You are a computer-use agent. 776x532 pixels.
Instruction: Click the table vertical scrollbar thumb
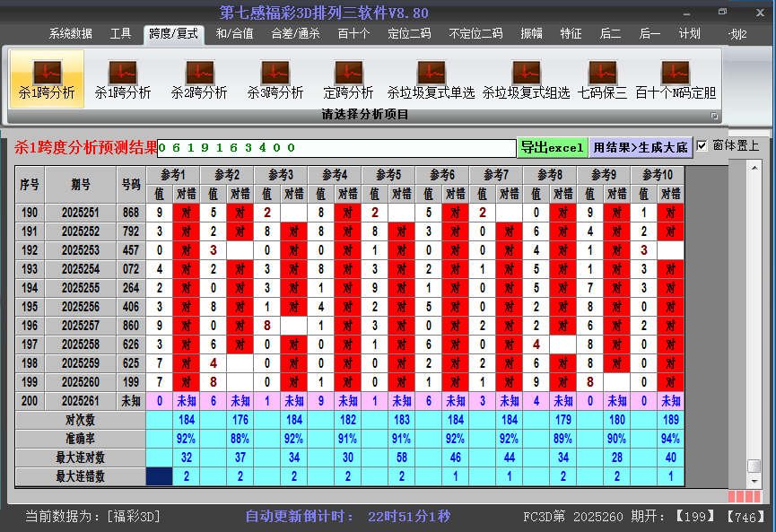754,466
